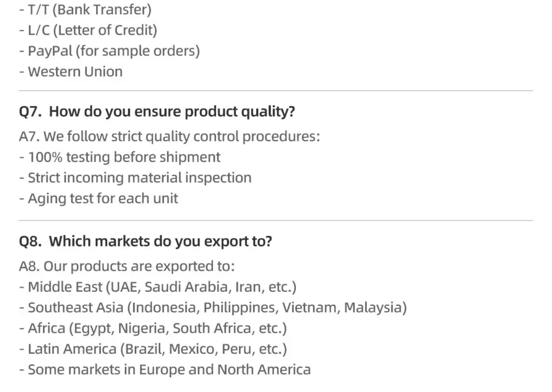Select the A8 products are exported to line
This screenshot has height=392, width=552.
(127, 266)
